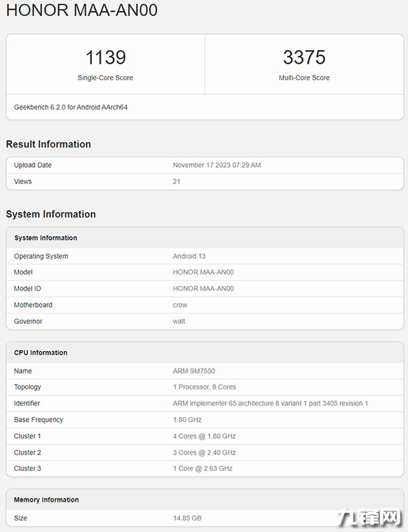Click the Result Information heading

click(x=48, y=144)
